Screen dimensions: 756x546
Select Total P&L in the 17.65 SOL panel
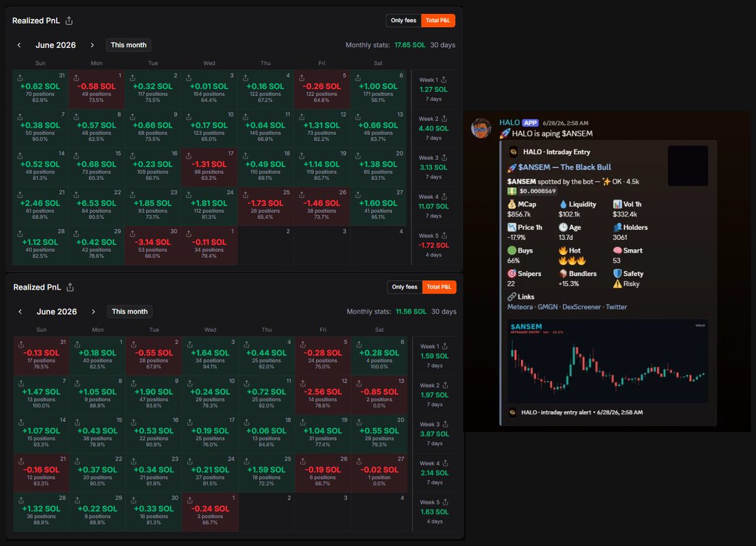tap(438, 21)
